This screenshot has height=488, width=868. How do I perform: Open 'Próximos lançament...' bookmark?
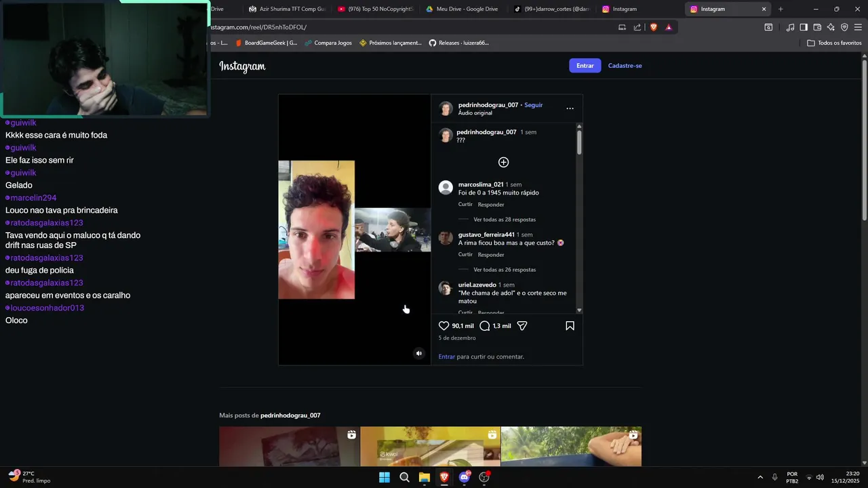pos(391,43)
